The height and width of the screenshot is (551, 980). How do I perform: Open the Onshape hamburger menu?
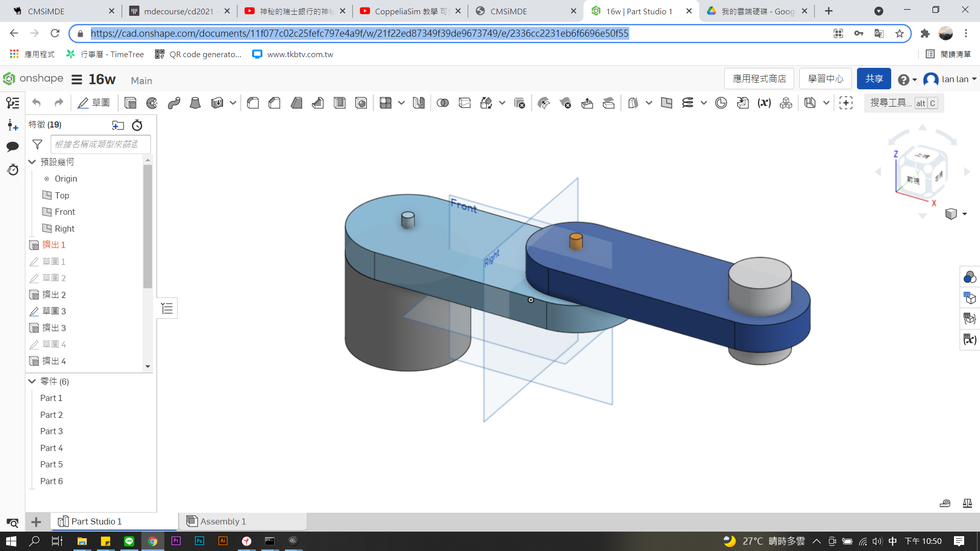77,80
